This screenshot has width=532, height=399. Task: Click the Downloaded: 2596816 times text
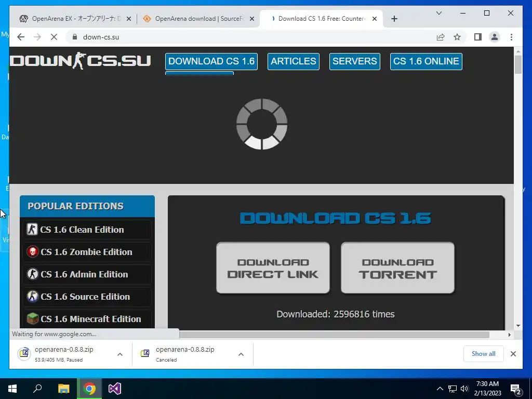[336, 314]
